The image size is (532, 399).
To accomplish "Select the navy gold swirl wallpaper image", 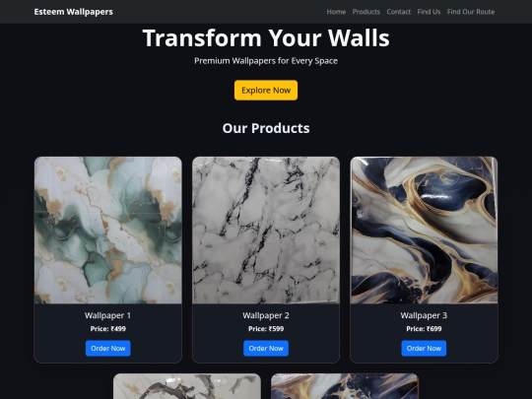I will (424, 230).
